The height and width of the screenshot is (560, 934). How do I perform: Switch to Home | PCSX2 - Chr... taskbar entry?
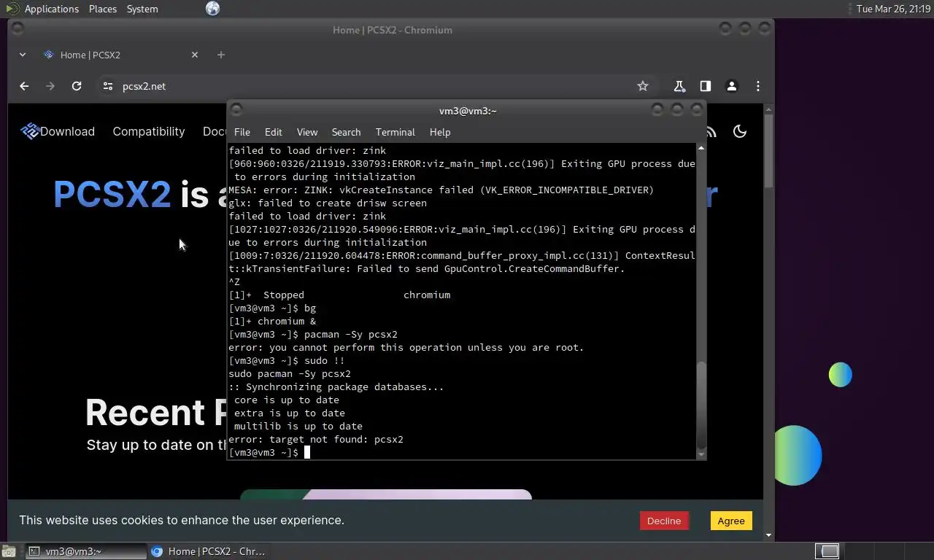point(208,551)
